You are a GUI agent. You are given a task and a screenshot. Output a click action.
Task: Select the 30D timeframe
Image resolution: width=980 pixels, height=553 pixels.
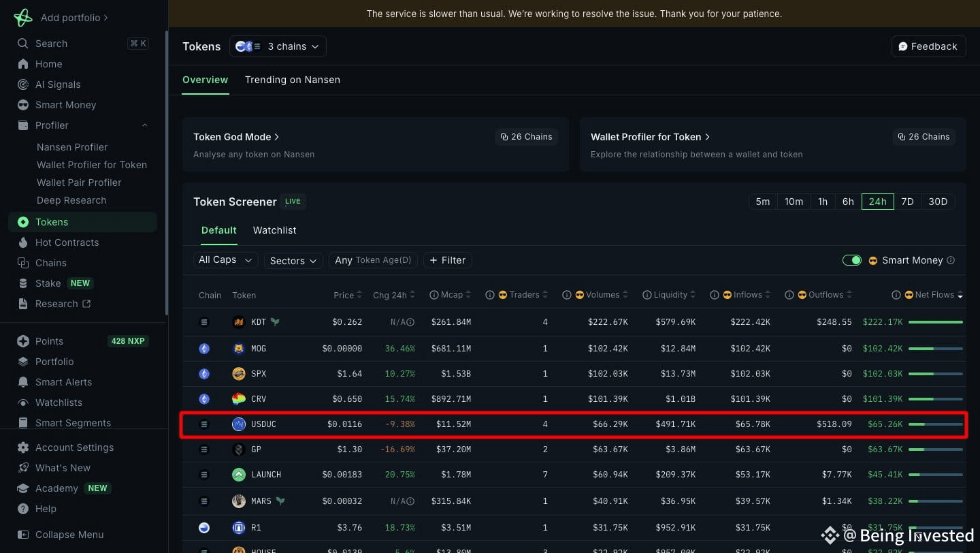pos(938,202)
